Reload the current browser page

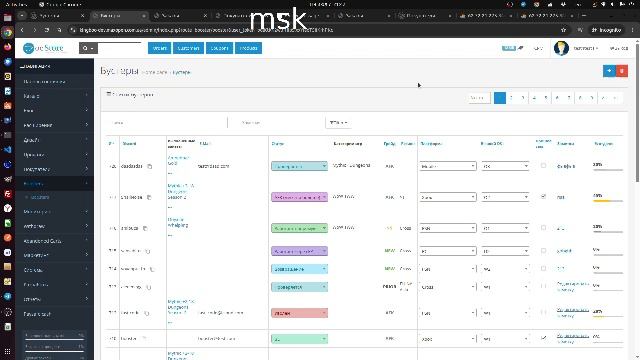47,30
